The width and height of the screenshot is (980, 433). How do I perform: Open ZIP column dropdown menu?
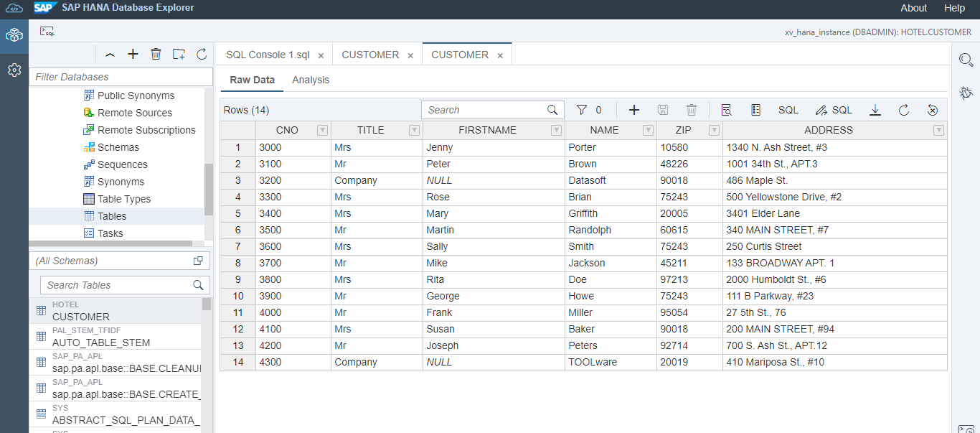tap(714, 130)
